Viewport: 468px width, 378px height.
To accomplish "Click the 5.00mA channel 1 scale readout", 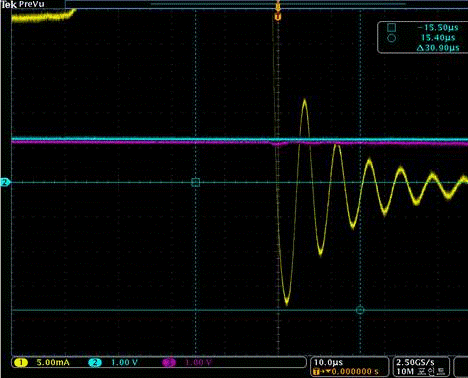I will click(x=53, y=363).
